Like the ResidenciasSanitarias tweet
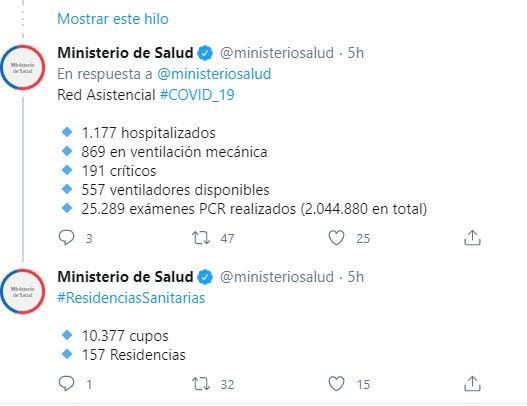This screenshot has width=527, height=406. click(336, 383)
